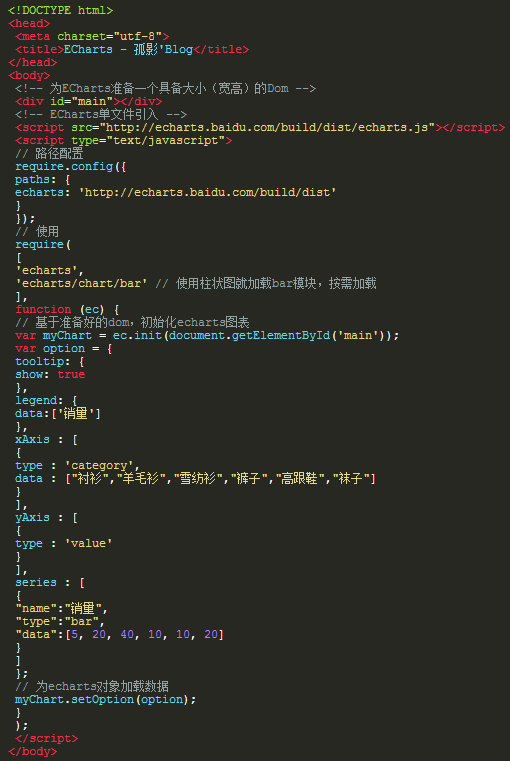510x761 pixels.
Task: Click the myChart.setOption(option) line
Action: tap(106, 699)
